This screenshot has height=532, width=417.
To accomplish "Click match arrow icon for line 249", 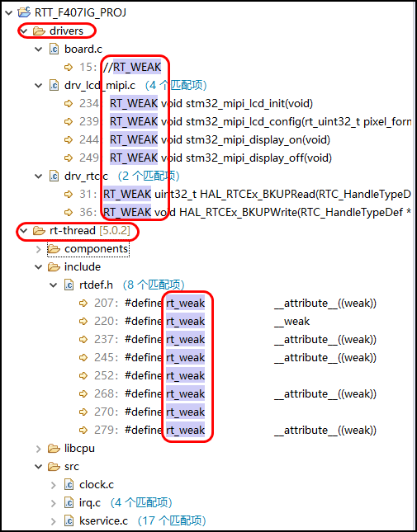I will tap(69, 158).
